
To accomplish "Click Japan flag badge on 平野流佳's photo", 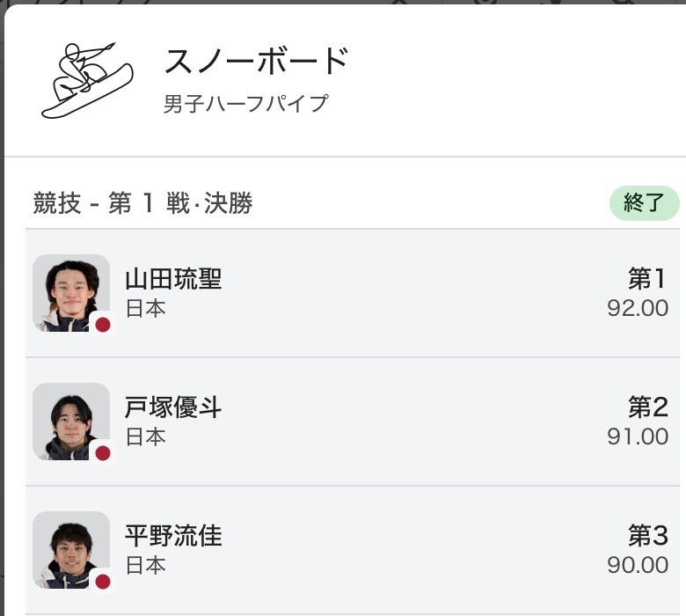I will coord(103,582).
